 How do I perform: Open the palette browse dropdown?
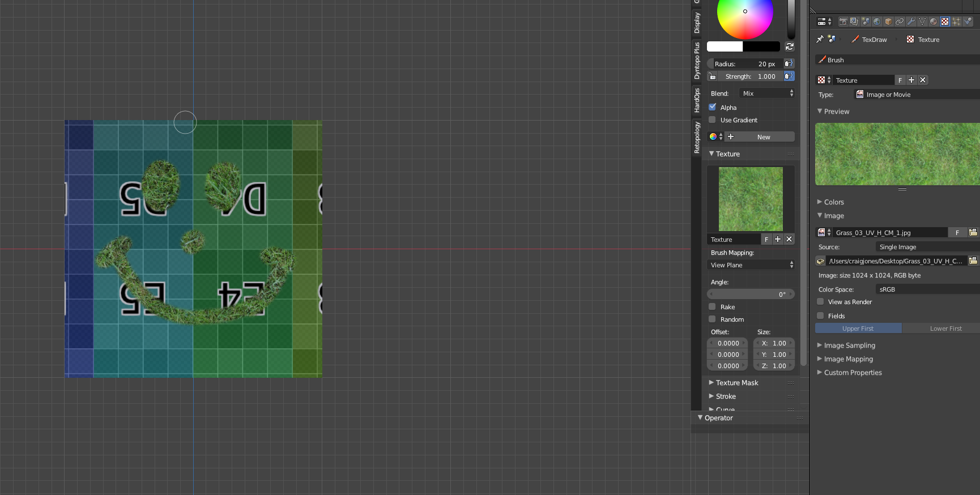(715, 136)
